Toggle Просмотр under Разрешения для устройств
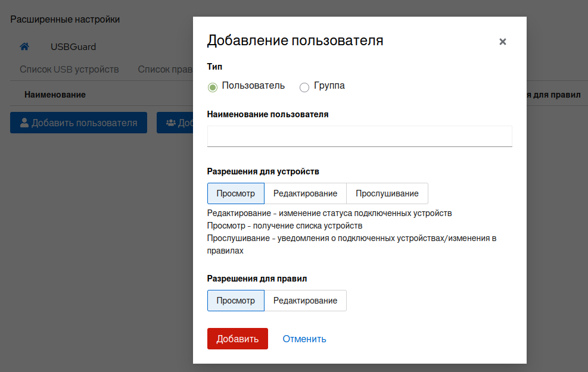588x372 pixels. click(235, 193)
